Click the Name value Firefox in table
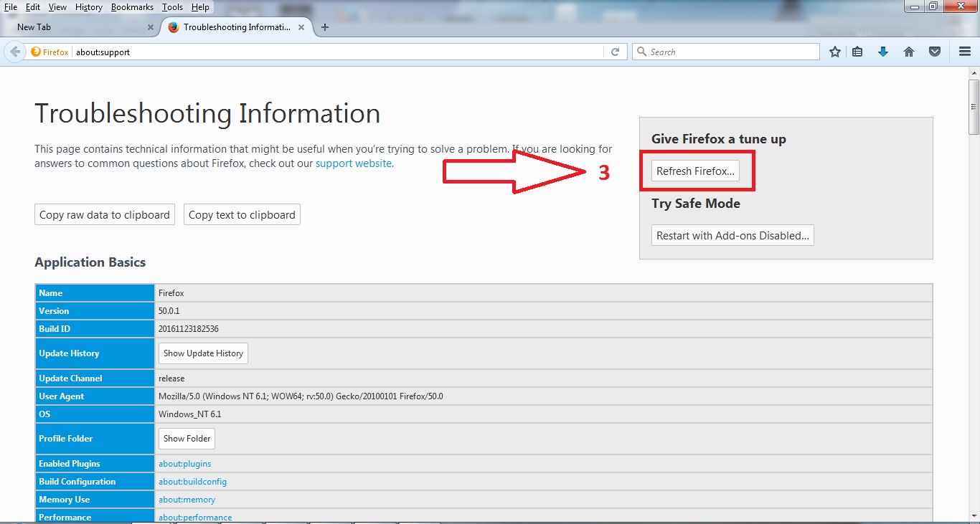980x524 pixels. pos(171,293)
